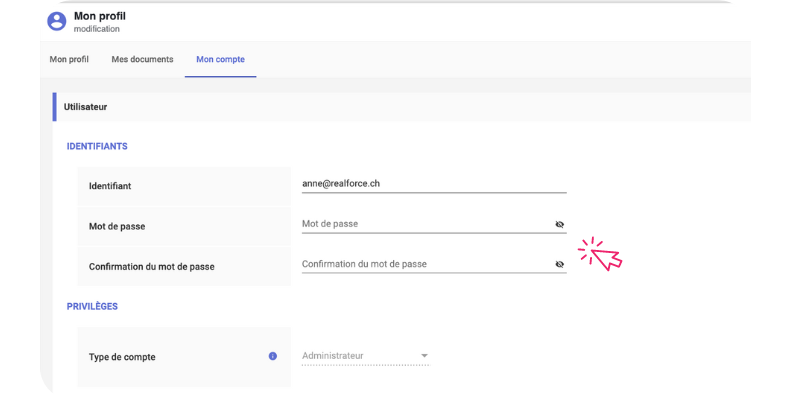Click the Identifiant field containing anne@realforce.ch
This screenshot has height=400, width=800.
click(x=430, y=184)
